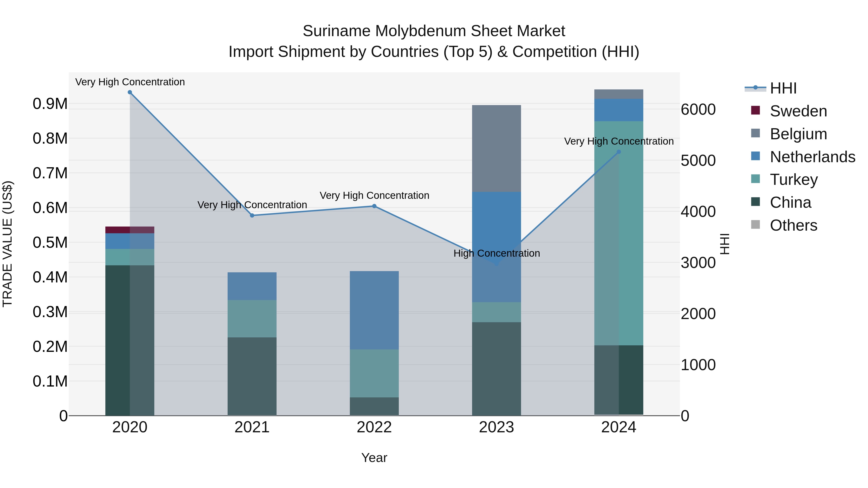Click the 2024 x-axis tick label
The image size is (868, 488).
tap(619, 427)
